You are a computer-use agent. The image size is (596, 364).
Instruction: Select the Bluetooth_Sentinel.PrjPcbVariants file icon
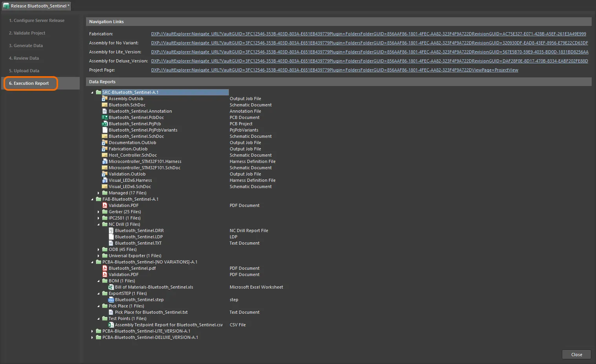104,130
